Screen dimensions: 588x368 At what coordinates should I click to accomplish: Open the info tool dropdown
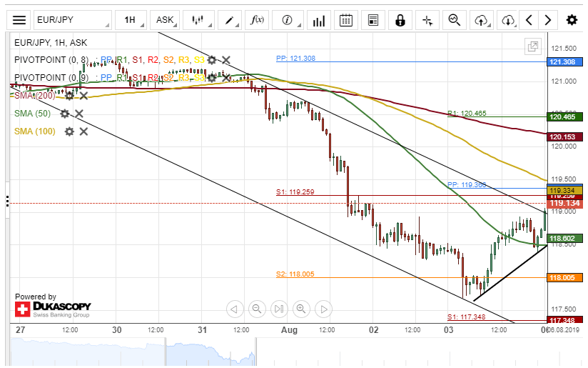pos(288,20)
